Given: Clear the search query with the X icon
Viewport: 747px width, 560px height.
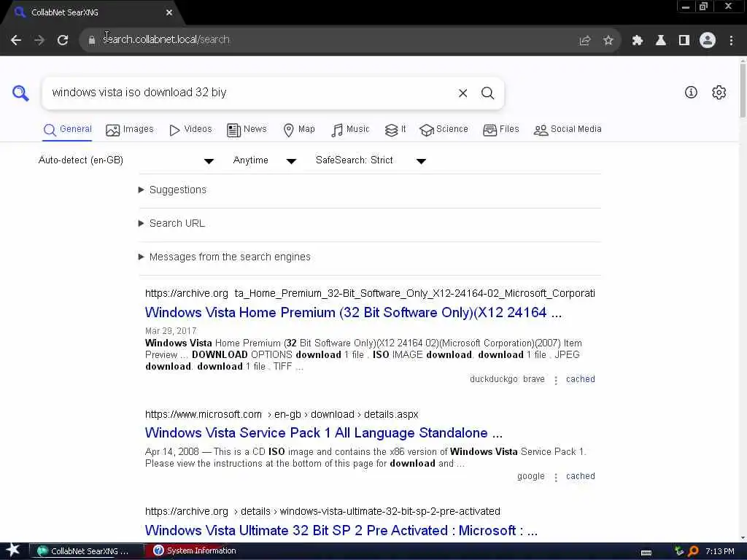Looking at the screenshot, I should (462, 93).
